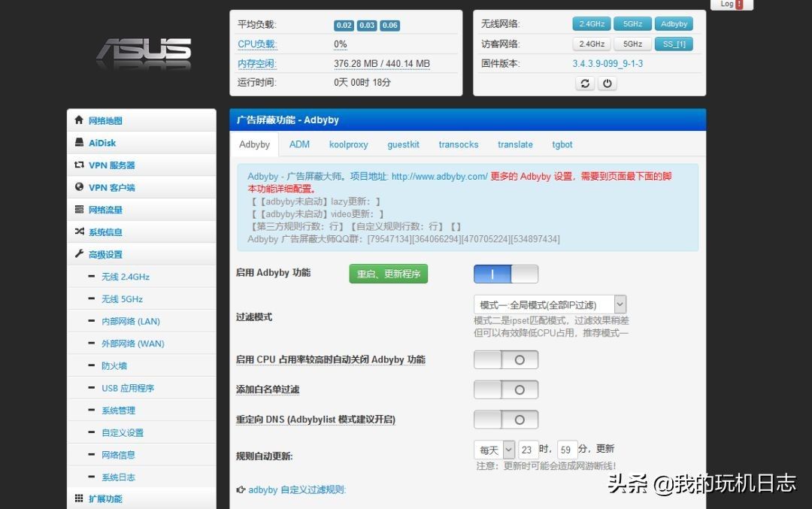This screenshot has width=812, height=509.
Task: Open 无线 2.4GHz settings
Action: tap(126, 277)
